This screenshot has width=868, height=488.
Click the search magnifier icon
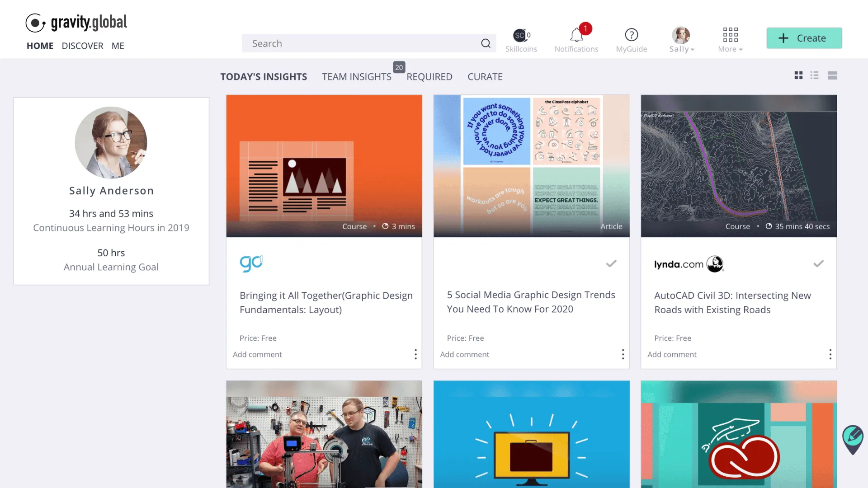point(486,43)
